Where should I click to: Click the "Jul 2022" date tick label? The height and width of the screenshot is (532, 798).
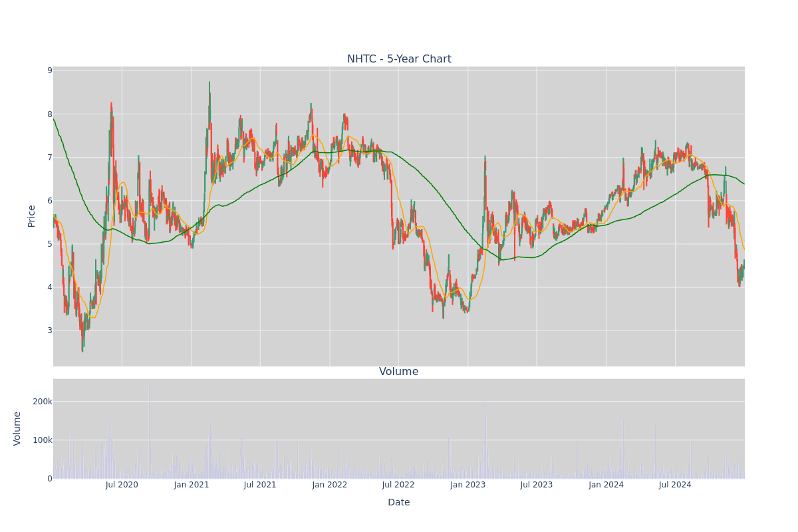(398, 485)
